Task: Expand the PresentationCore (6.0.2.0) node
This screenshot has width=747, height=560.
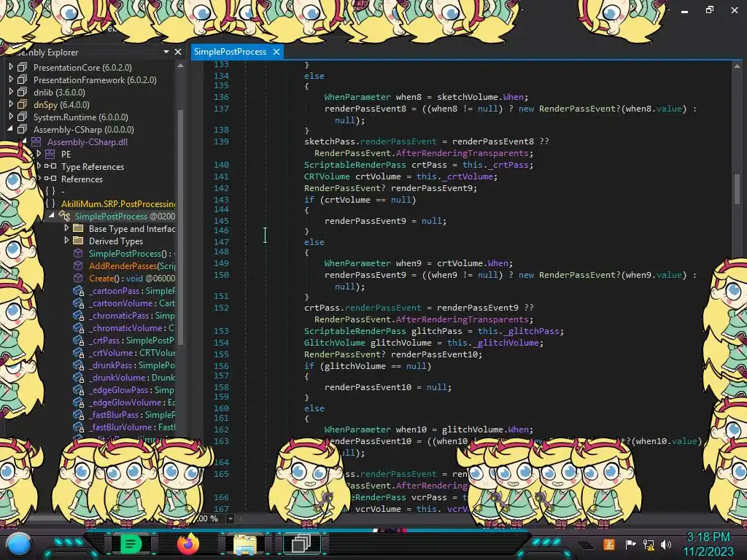Action: point(11,67)
